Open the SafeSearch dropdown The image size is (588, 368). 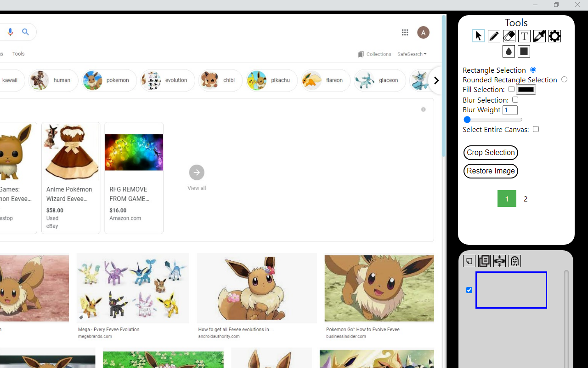click(412, 54)
